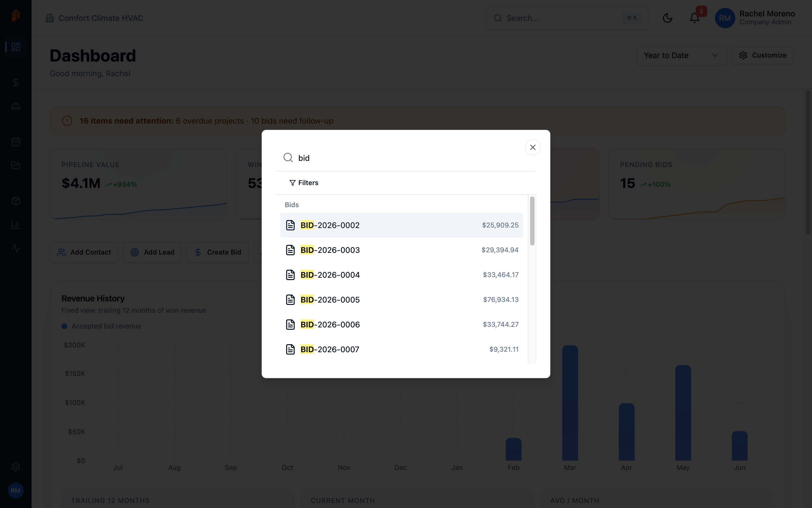Image resolution: width=812 pixels, height=508 pixels.
Task: Open result BID-2026-0004
Action: click(402, 275)
